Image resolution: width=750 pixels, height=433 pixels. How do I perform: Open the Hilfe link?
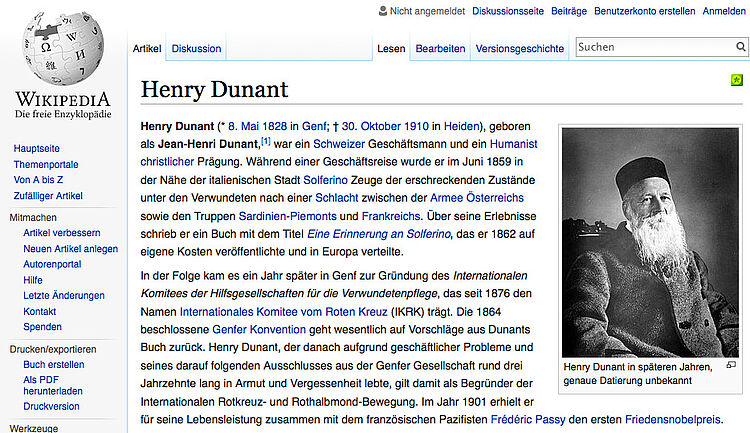coord(33,280)
